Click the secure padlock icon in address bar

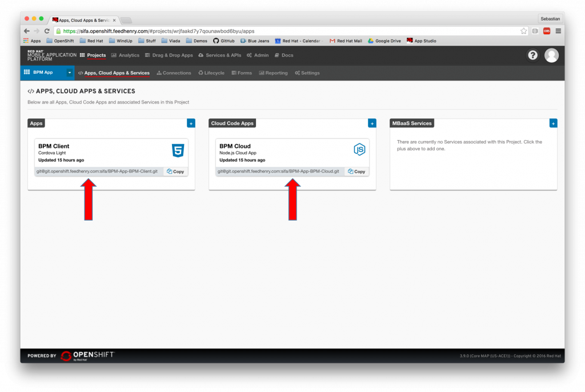tap(58, 31)
